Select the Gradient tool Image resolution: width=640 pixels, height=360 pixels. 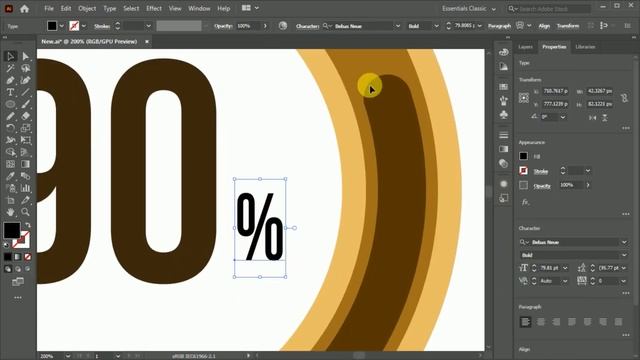25,164
